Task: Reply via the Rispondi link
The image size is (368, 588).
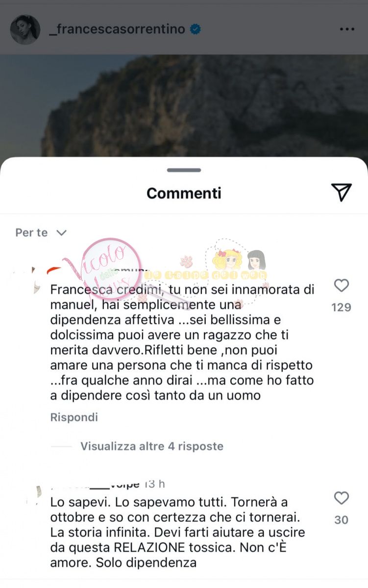Action: pyautogui.click(x=74, y=417)
